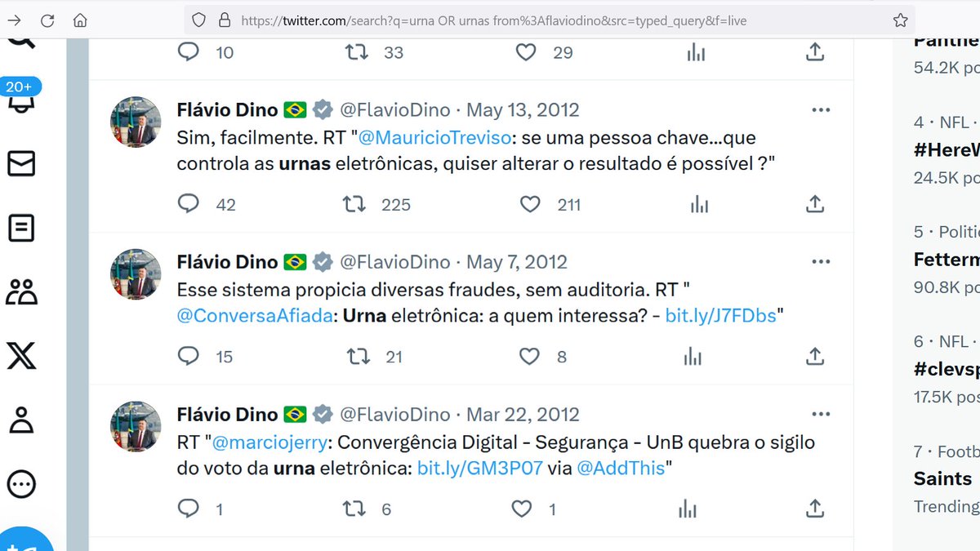The height and width of the screenshot is (551, 980).
Task: Open the bit.ly/J7FDbs link
Action: coord(720,316)
